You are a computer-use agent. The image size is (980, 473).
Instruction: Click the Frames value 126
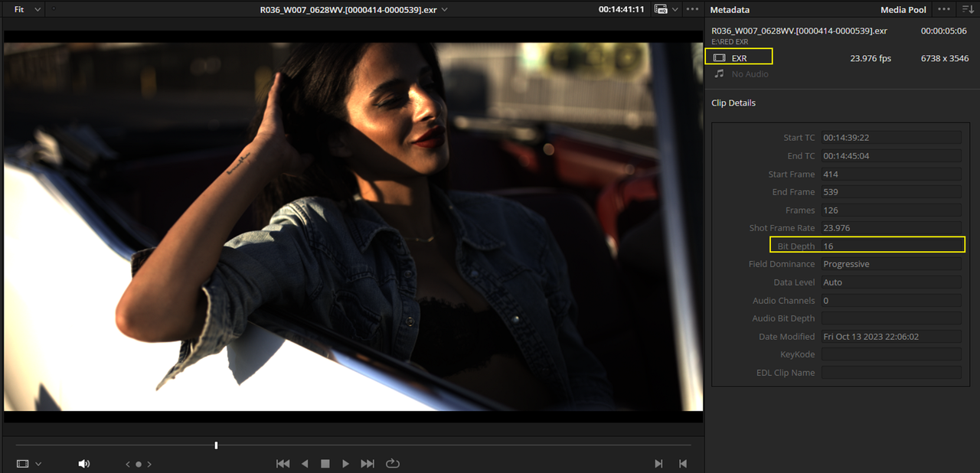[x=891, y=210]
